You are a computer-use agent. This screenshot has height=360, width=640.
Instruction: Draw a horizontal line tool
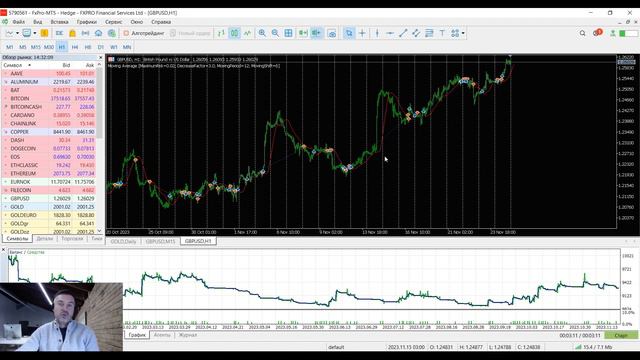coord(390,33)
